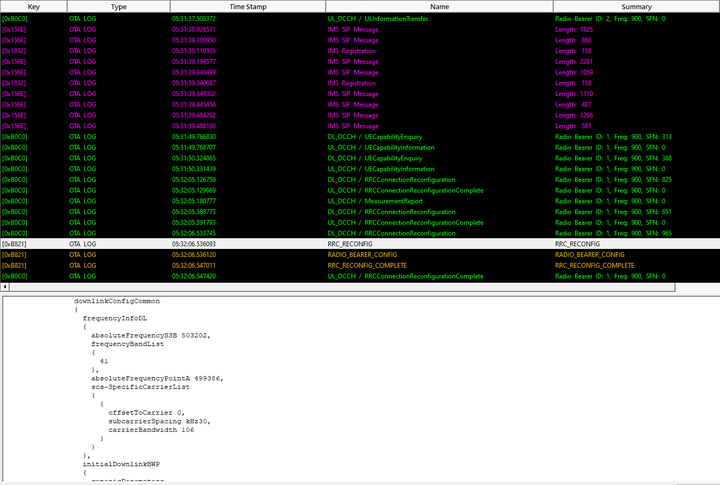
Task: Click the subcarrierSpacing kHz30 line
Action: [x=159, y=421]
